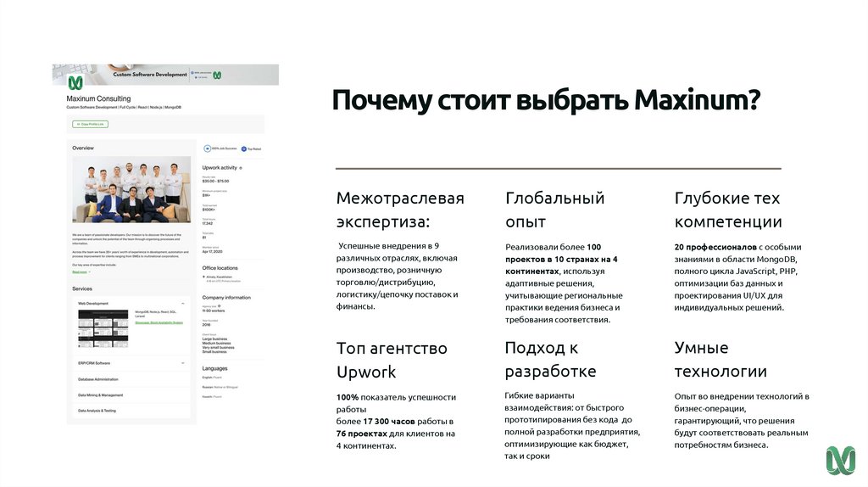868x487 pixels.
Task: Open the Read more link in Overview
Action: (x=80, y=272)
